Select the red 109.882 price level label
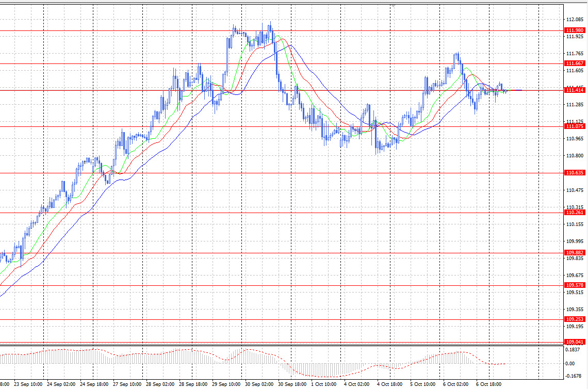The height and width of the screenshot is (389, 588). [575, 253]
